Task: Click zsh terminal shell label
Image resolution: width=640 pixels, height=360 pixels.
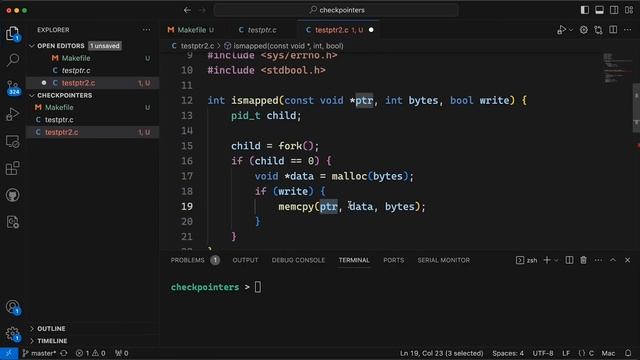Action: [527, 260]
